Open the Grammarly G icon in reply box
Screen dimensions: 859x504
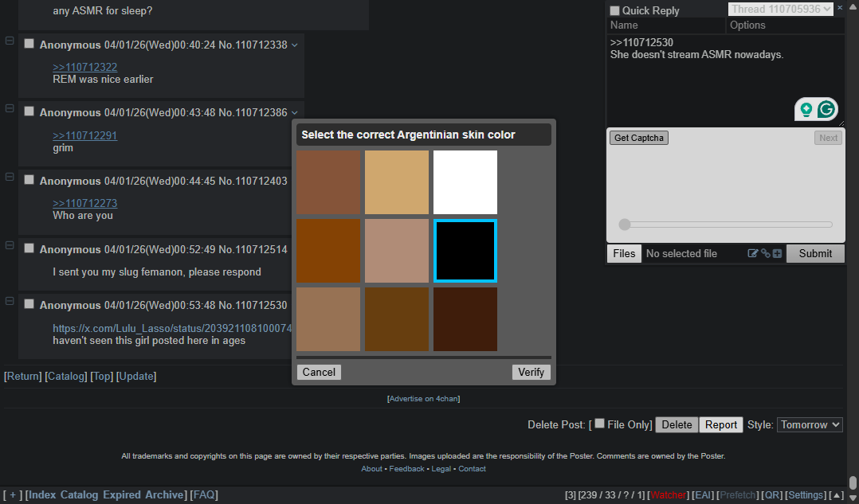(826, 109)
